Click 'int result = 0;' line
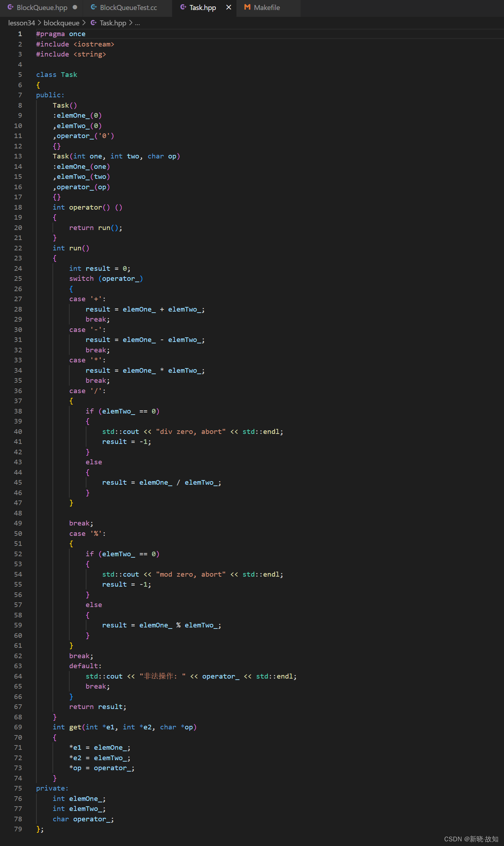Screen dimensions: 504x846 point(100,269)
